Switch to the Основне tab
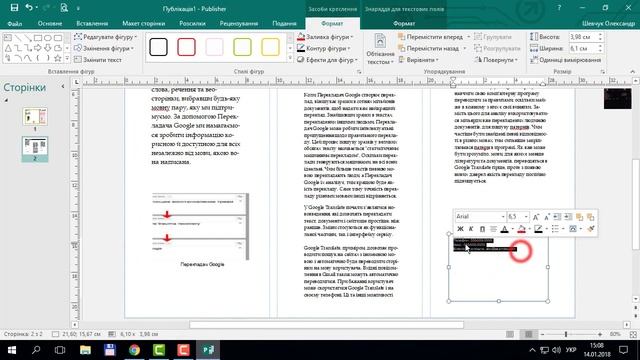640x360 pixels. click(50, 24)
